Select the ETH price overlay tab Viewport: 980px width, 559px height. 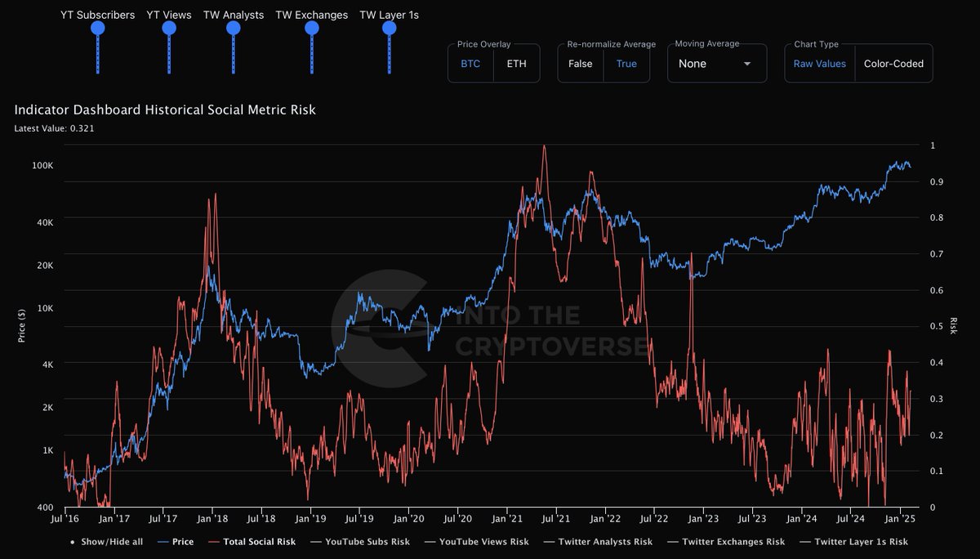(x=516, y=63)
